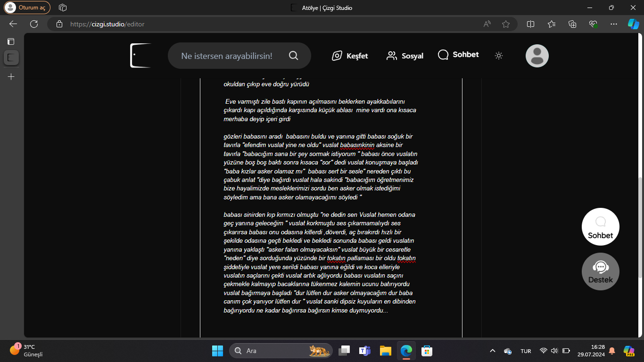This screenshot has width=644, height=362.
Task: Click the Oturum aç sign-in button
Action: pyautogui.click(x=27, y=8)
